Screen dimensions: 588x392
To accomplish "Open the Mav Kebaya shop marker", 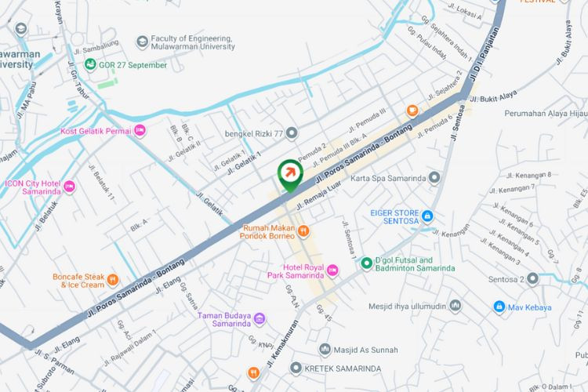I will pyautogui.click(x=499, y=307).
